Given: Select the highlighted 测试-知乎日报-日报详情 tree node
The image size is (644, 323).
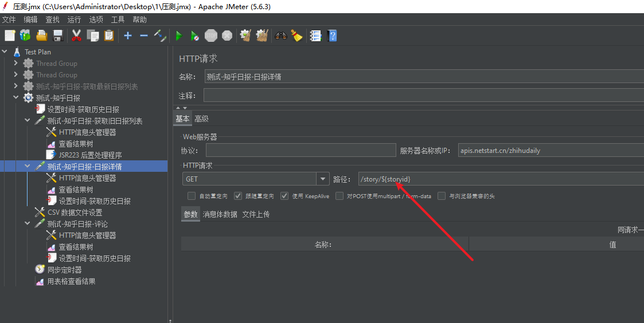Looking at the screenshot, I should pyautogui.click(x=85, y=167).
